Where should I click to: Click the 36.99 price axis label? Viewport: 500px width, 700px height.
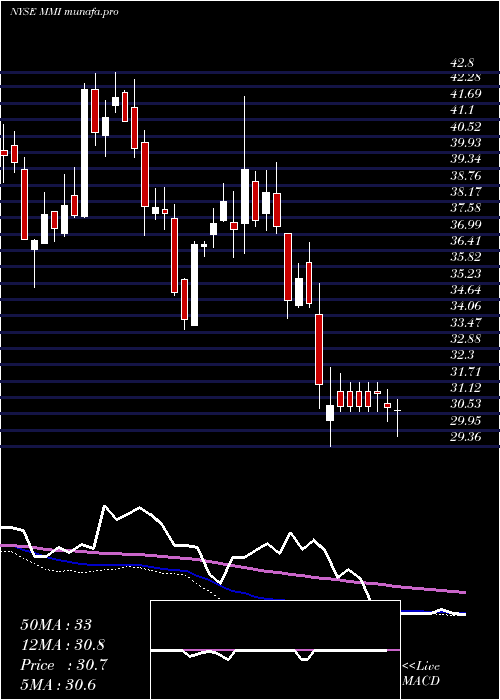coord(465,225)
